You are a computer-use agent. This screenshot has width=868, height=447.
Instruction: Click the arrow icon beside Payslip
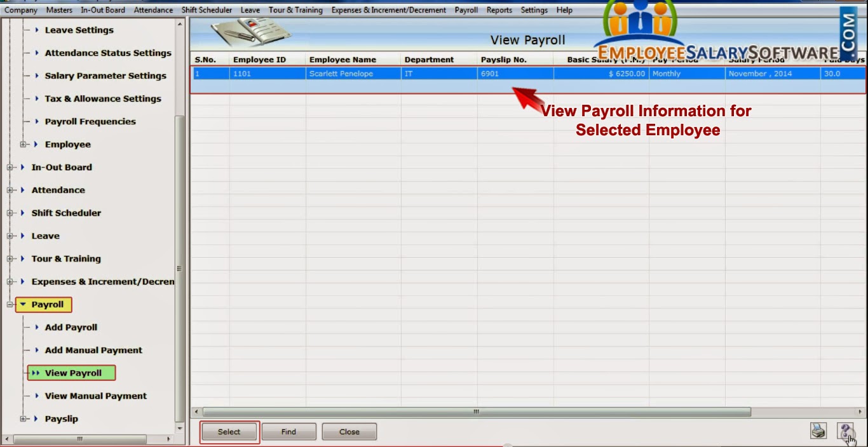[37, 418]
